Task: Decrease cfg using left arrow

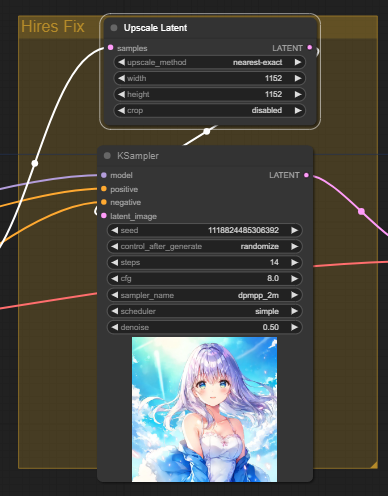Action: (x=115, y=278)
